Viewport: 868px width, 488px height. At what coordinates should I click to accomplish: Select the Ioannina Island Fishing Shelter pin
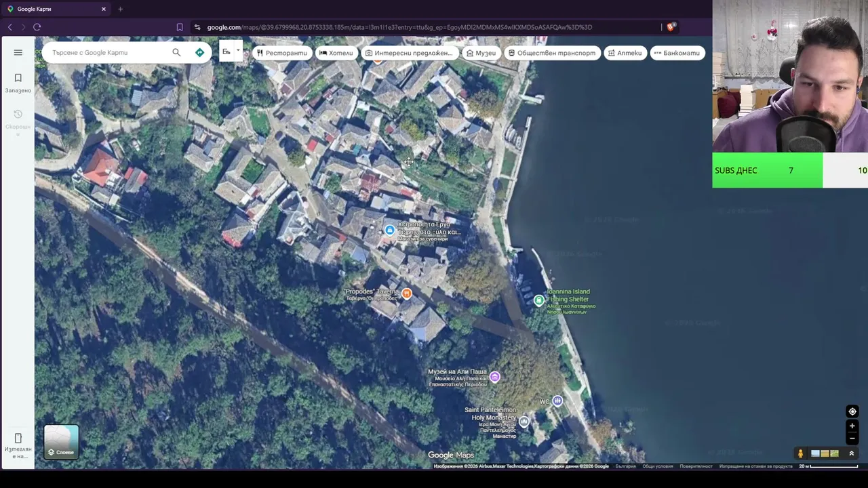tap(539, 300)
